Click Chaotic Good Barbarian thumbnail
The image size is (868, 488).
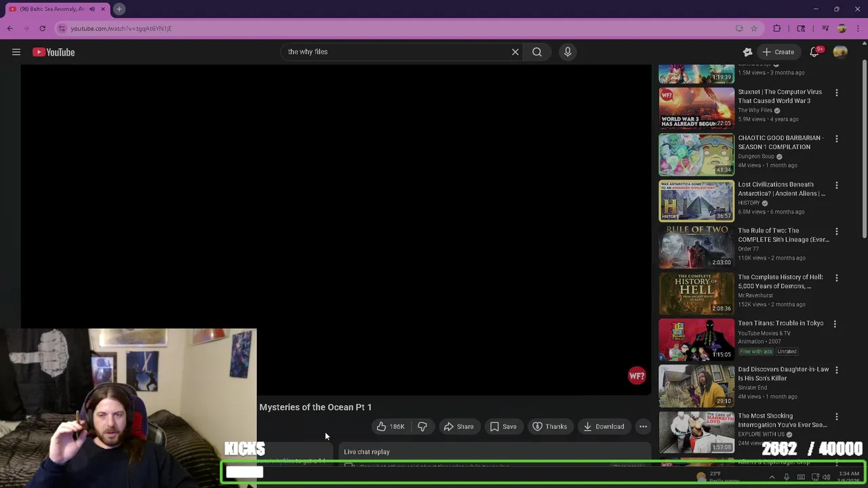click(696, 155)
